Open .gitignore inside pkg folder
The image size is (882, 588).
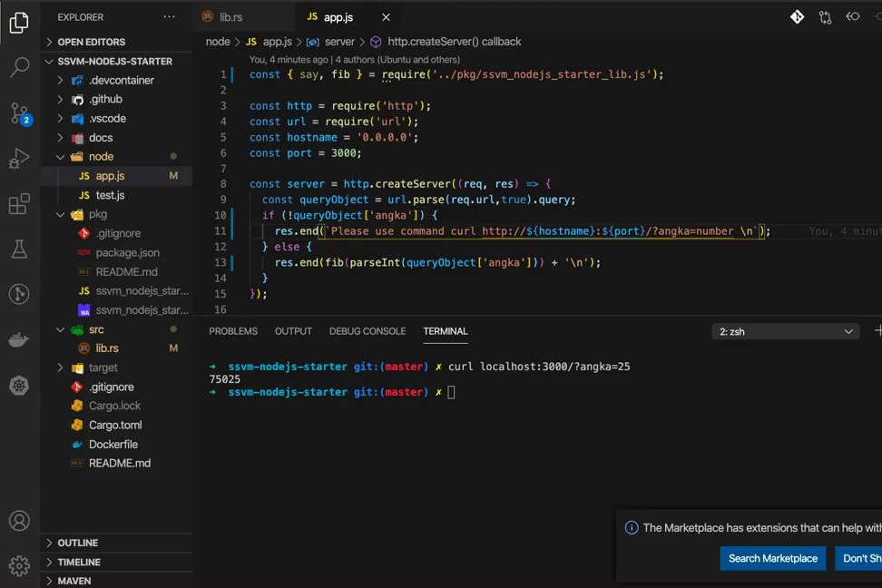point(117,233)
